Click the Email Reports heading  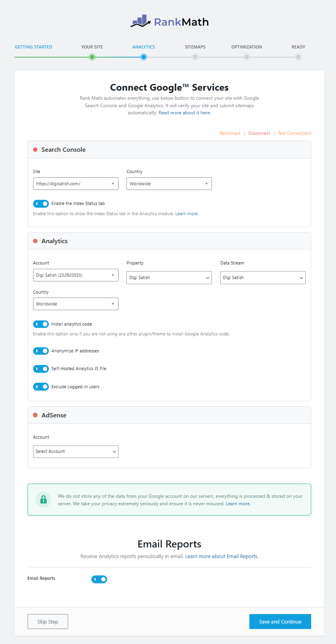tap(169, 544)
